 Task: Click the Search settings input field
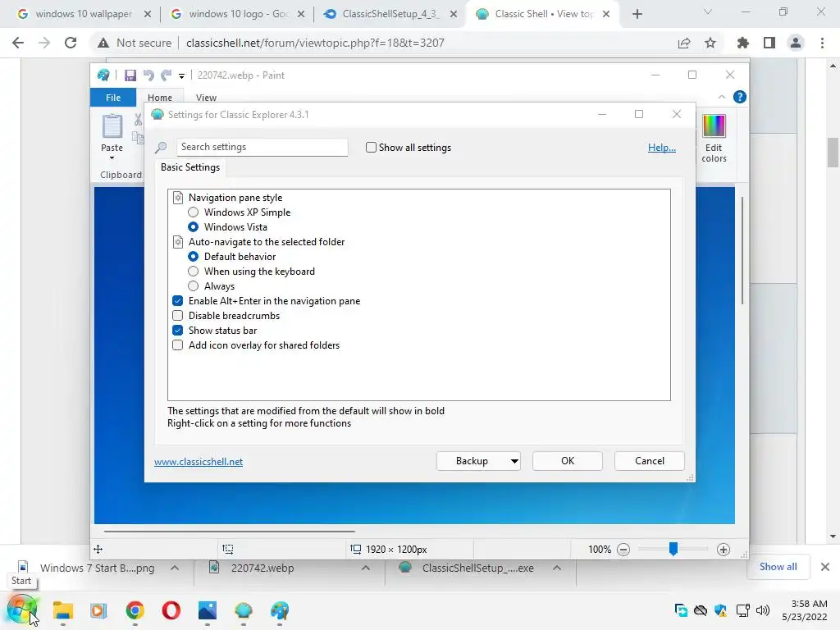click(x=262, y=148)
